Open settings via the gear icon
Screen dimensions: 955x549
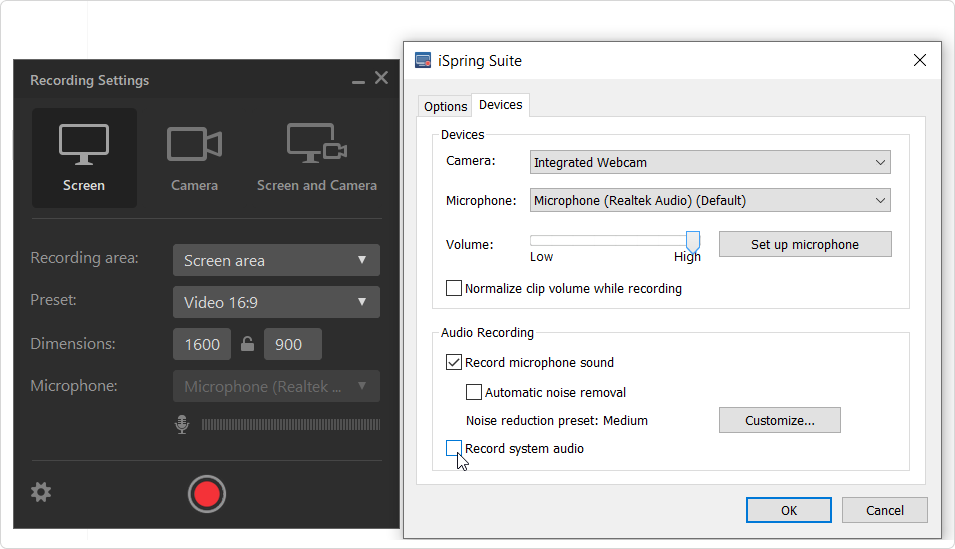pos(41,492)
